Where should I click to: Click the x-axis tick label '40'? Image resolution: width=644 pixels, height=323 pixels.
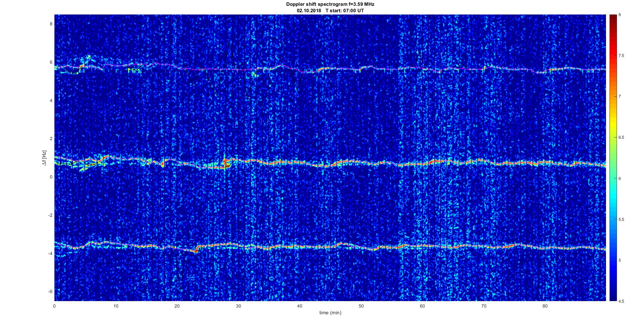click(x=300, y=306)
